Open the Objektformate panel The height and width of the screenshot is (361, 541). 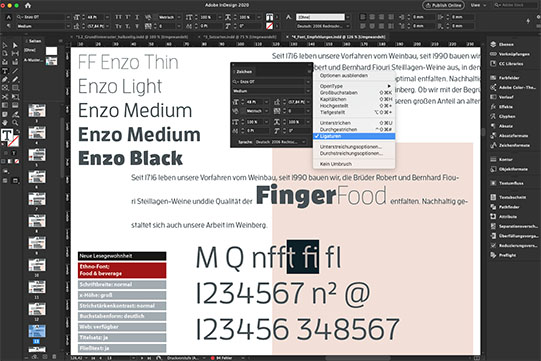tap(509, 169)
